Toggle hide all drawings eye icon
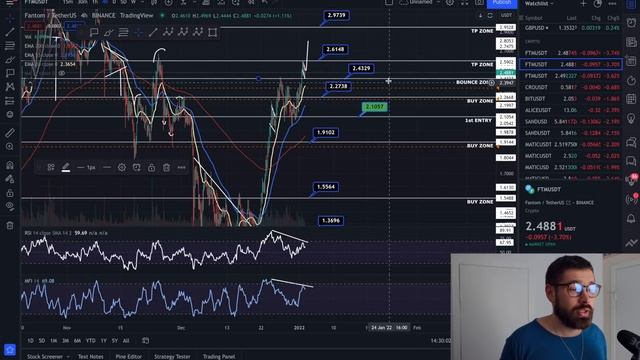Screen dimensions: 640x360 (x=10, y=207)
